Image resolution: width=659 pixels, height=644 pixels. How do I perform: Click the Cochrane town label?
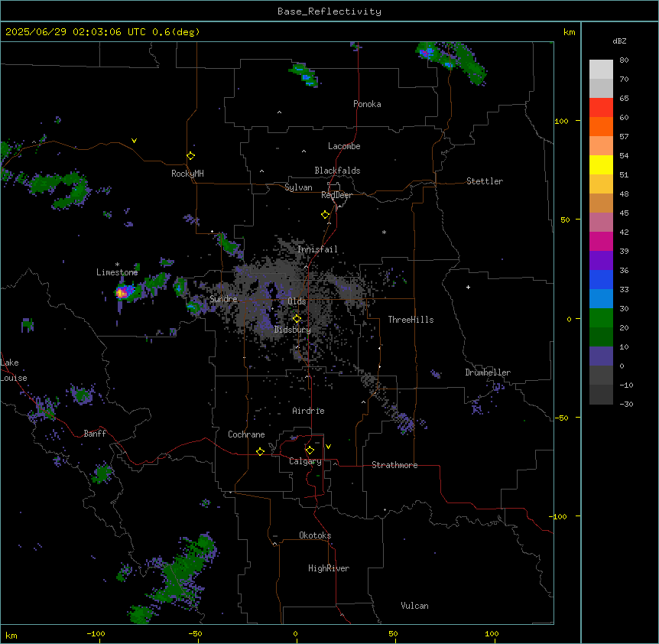[x=246, y=434]
